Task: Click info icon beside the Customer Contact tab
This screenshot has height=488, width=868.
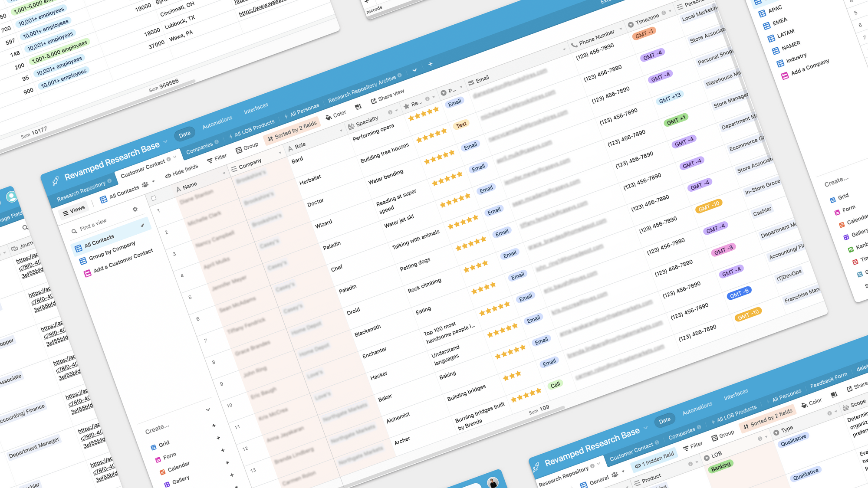Action: 169,159
